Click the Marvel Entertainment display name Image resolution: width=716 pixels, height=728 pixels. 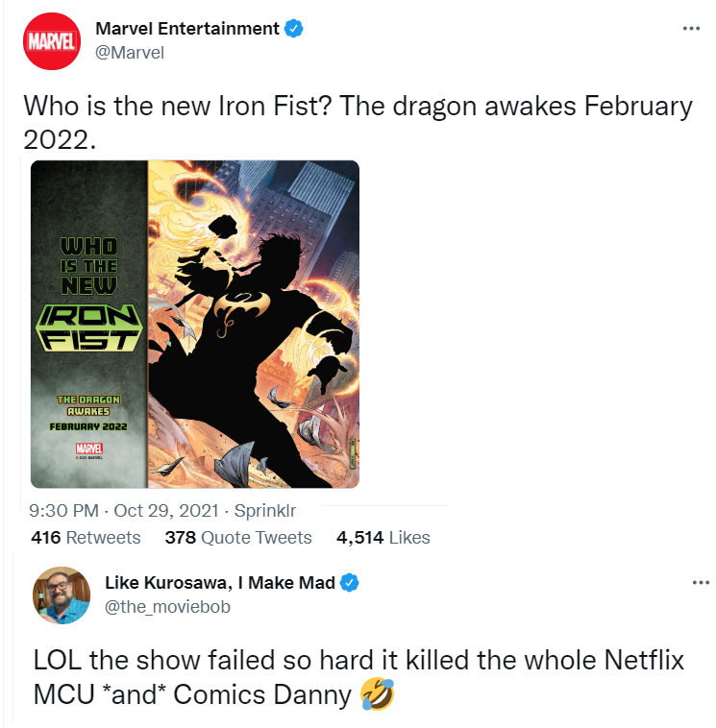point(187,29)
